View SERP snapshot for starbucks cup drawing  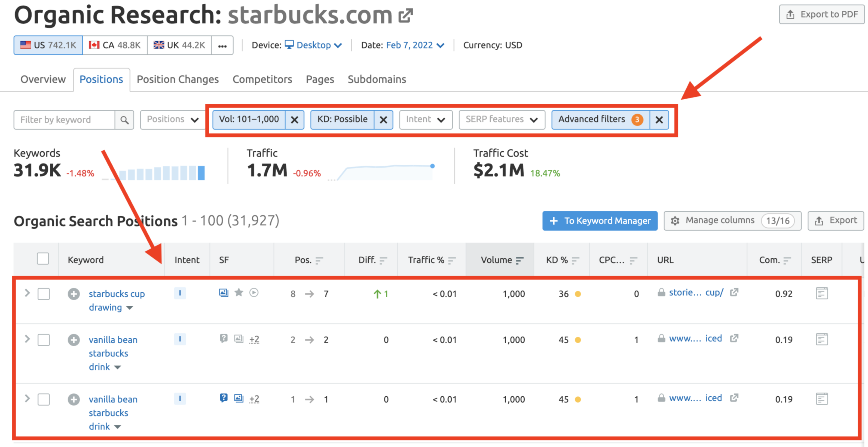coord(822,294)
